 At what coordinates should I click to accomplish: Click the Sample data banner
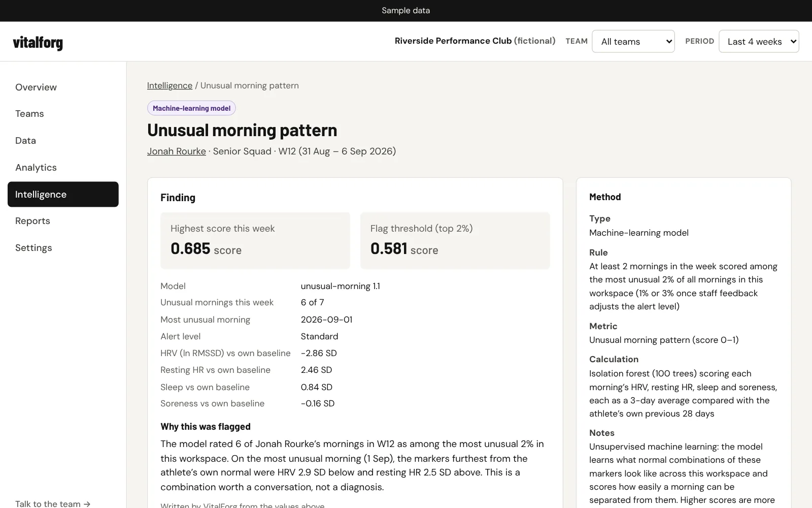[x=406, y=11]
